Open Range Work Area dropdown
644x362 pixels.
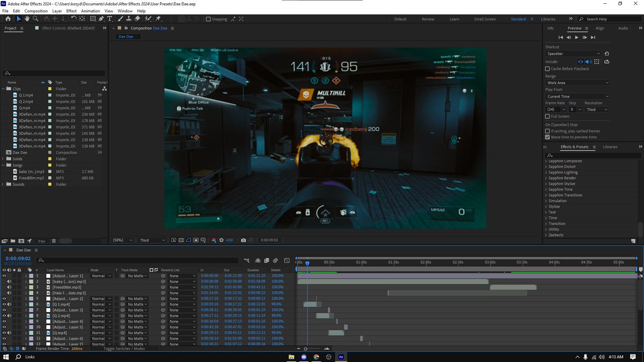tap(577, 83)
